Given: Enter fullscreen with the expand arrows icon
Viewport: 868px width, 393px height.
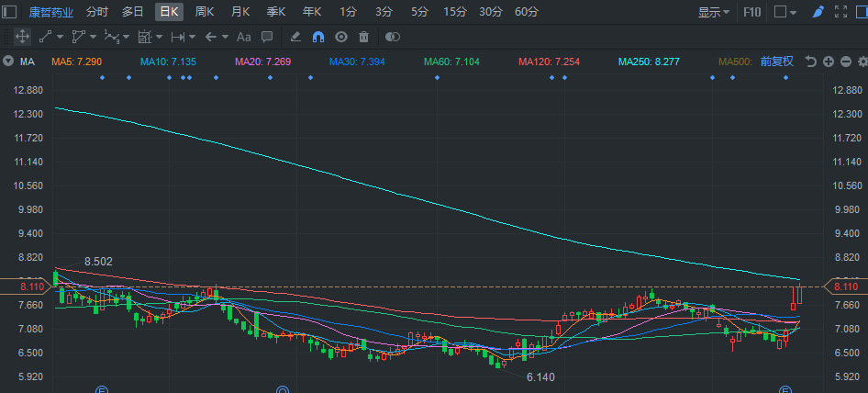Looking at the screenshot, I should tap(840, 12).
